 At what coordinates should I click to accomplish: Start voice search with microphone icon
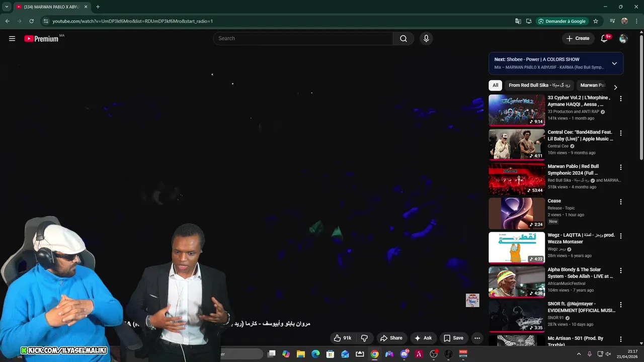(426, 39)
